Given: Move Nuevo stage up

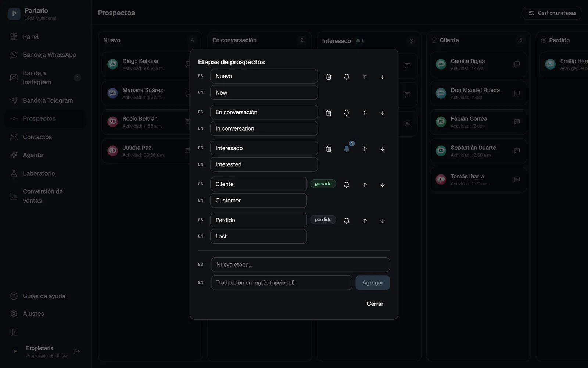Looking at the screenshot, I should pos(365,77).
